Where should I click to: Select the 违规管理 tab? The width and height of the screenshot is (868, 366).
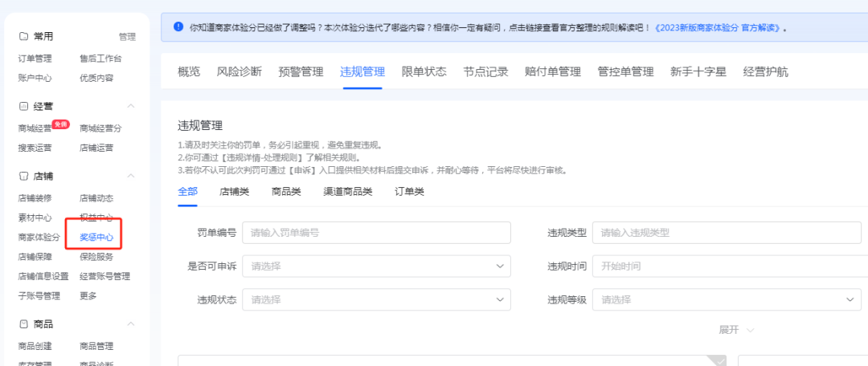click(362, 72)
